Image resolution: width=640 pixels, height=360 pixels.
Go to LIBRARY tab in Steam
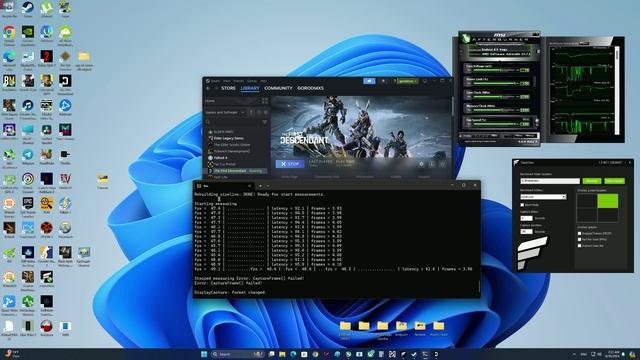(250, 88)
